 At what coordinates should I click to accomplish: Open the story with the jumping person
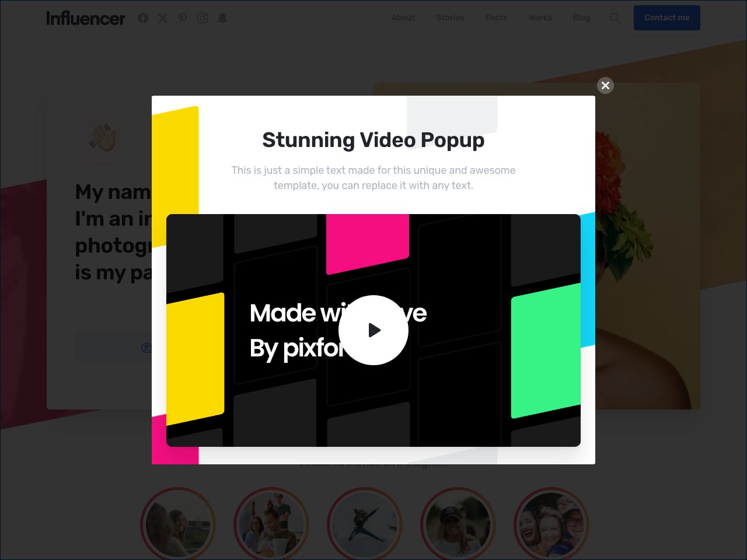click(365, 525)
